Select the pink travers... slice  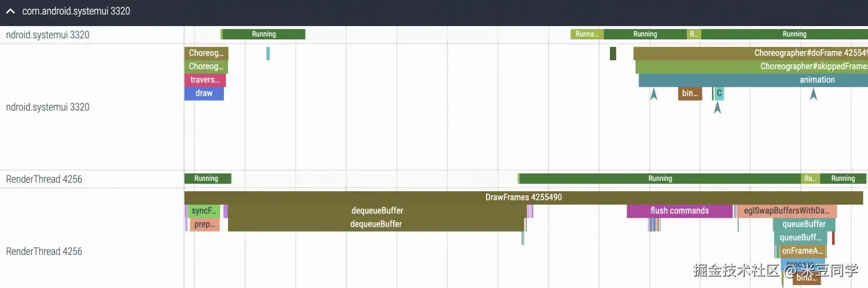coord(205,80)
